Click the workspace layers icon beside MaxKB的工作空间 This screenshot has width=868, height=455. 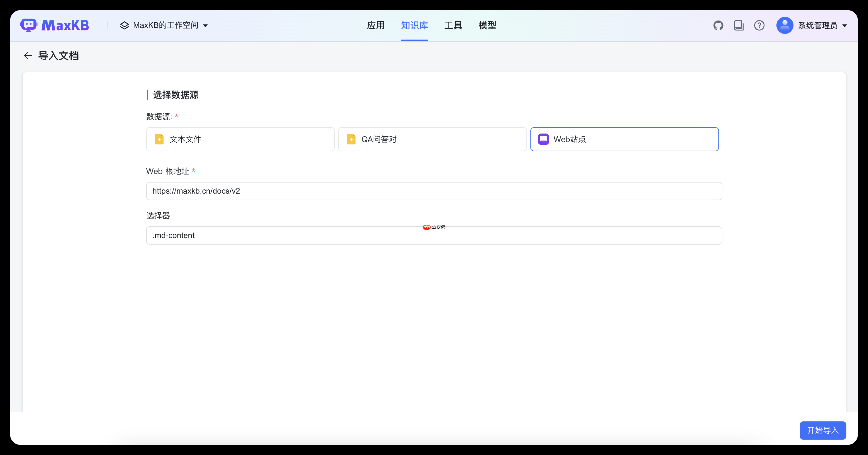[x=124, y=25]
